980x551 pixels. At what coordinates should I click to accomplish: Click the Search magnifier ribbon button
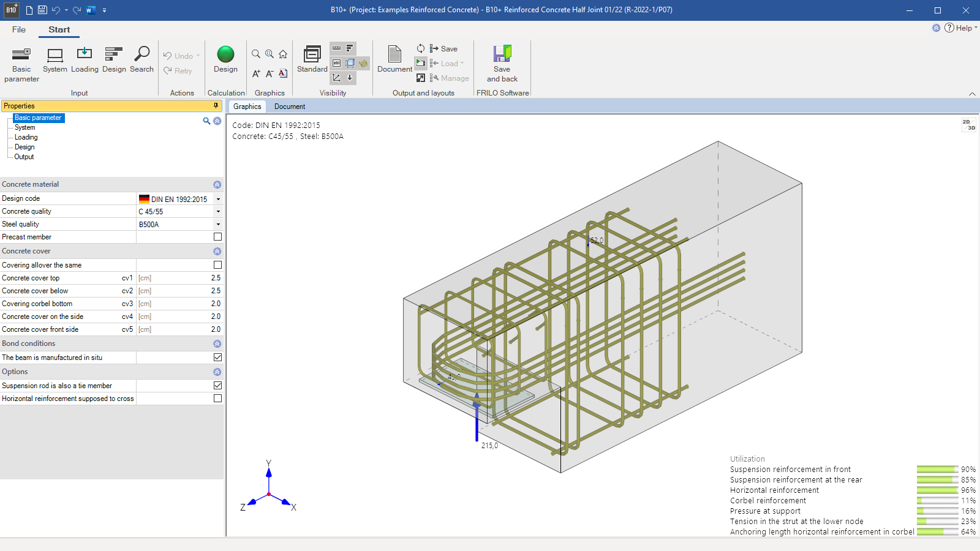pos(141,60)
